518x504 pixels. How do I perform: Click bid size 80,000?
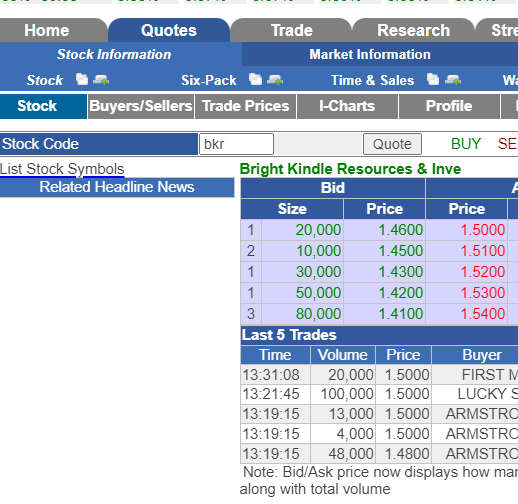tap(318, 314)
